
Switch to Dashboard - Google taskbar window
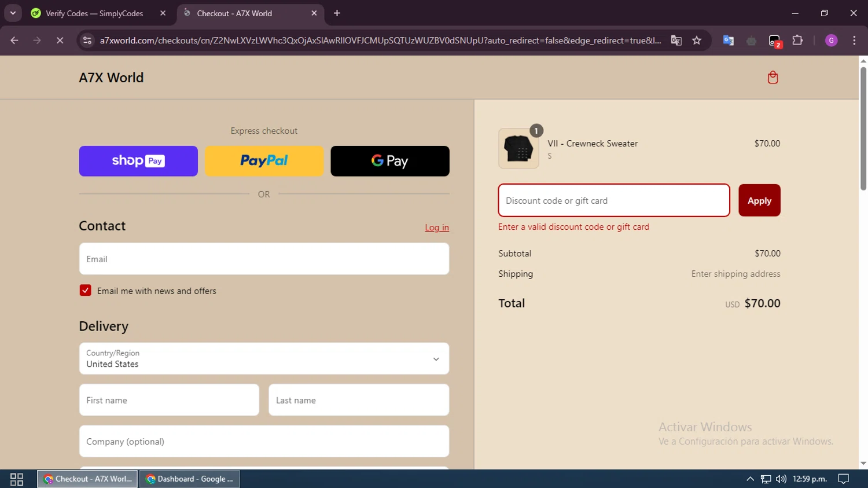coord(189,479)
